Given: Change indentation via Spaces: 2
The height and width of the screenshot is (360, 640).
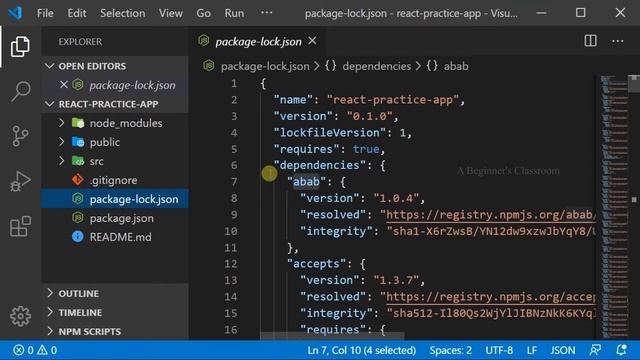Looking at the screenshot, I should pyautogui.click(x=450, y=350).
